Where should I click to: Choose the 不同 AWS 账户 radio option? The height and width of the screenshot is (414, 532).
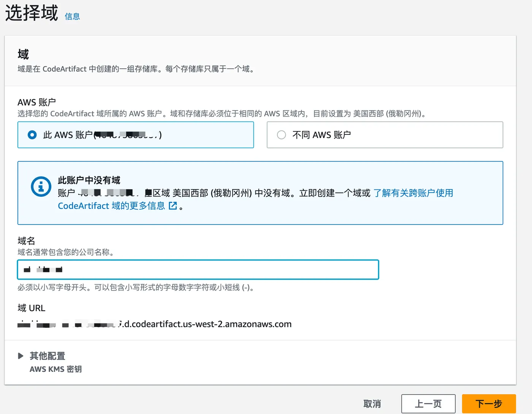(x=282, y=135)
